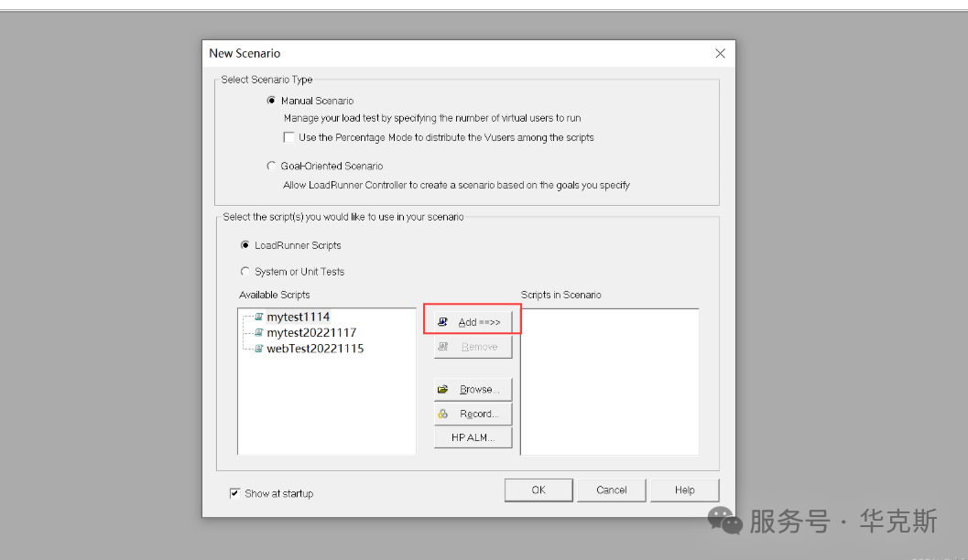Select mytest20221117 script
The image size is (968, 560).
[x=311, y=333]
